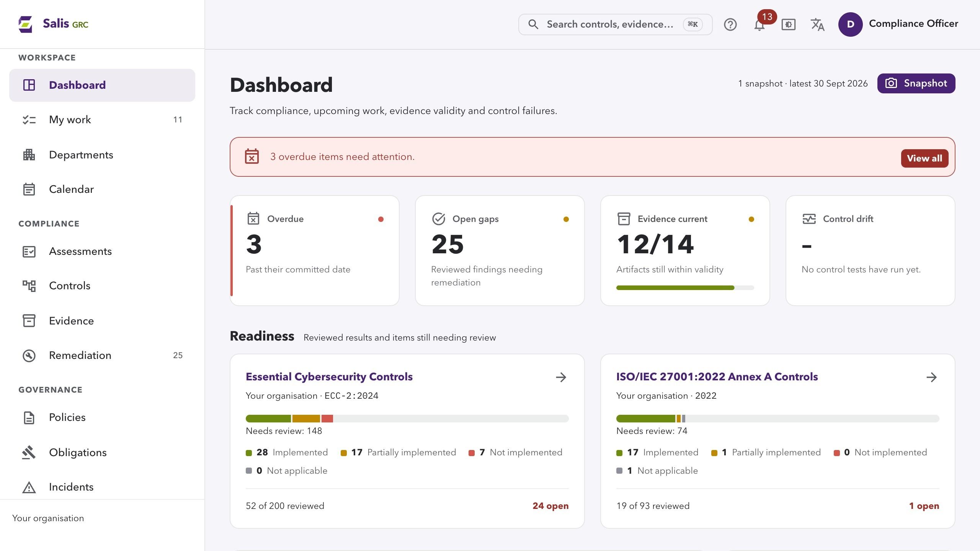Screen dimensions: 980x551
Task: Click the Policies document icon
Action: pyautogui.click(x=29, y=417)
